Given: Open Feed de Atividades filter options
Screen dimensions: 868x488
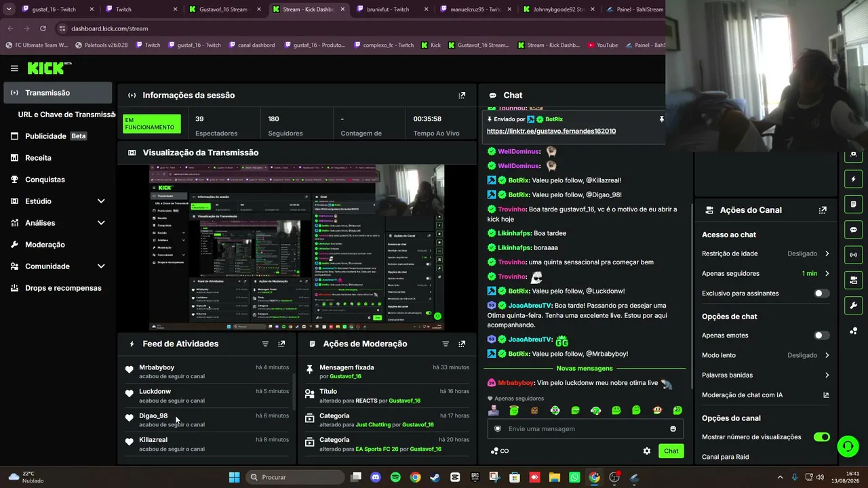Looking at the screenshot, I should [265, 344].
